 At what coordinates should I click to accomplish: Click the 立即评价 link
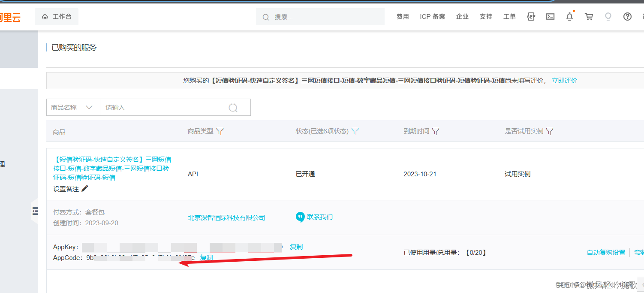(564, 80)
